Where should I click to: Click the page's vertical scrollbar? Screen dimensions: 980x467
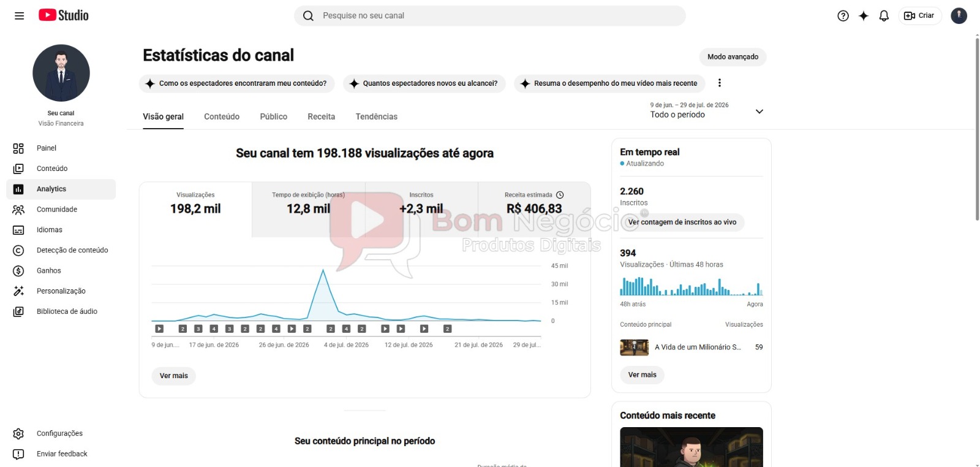click(977, 128)
